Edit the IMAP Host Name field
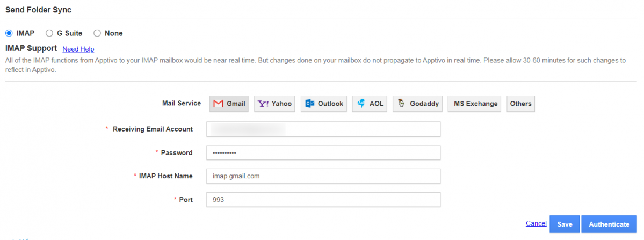This screenshot has width=644, height=240. [x=323, y=176]
